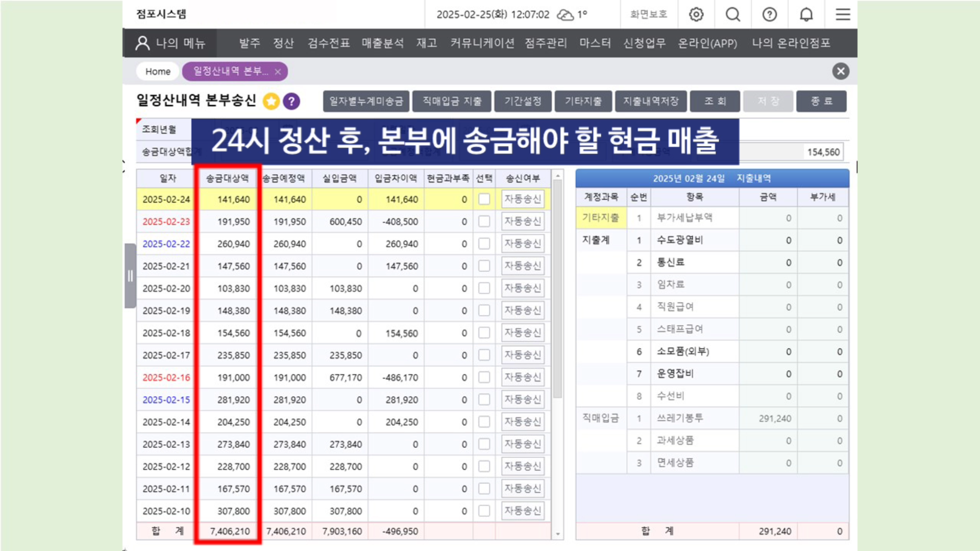This screenshot has width=980, height=551.
Task: Click the 자동송신 cell for 2025-02-23
Action: point(523,221)
